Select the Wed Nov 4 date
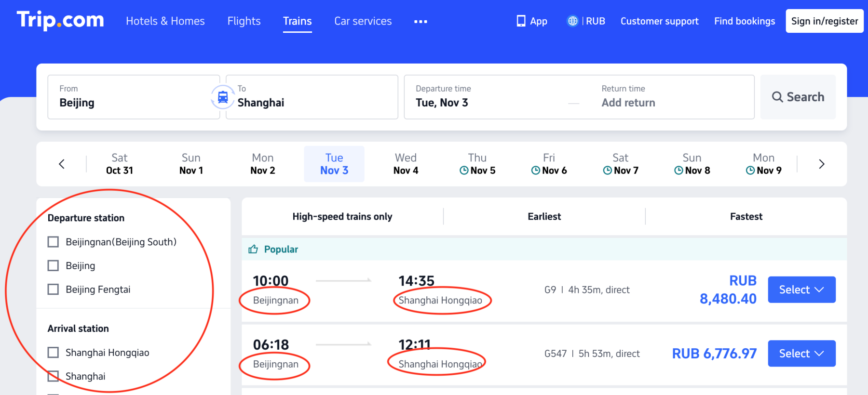Viewport: 868px width, 395px height. click(406, 164)
